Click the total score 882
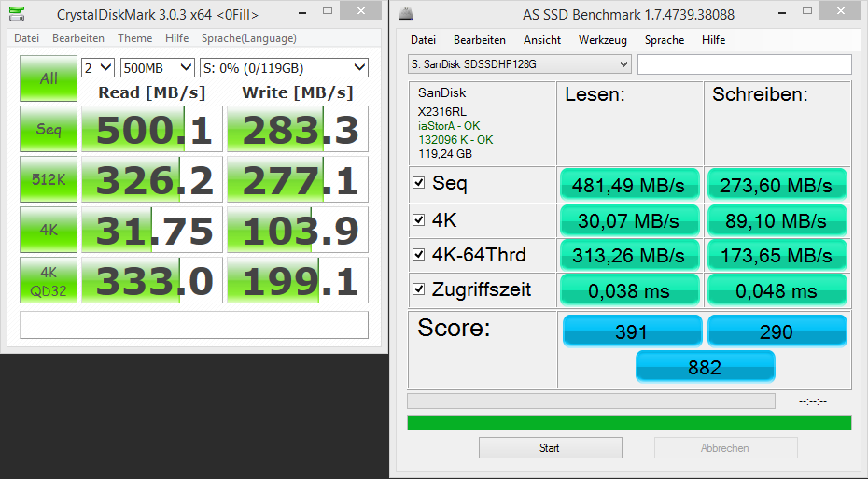Image resolution: width=868 pixels, height=479 pixels. pyautogui.click(x=706, y=367)
